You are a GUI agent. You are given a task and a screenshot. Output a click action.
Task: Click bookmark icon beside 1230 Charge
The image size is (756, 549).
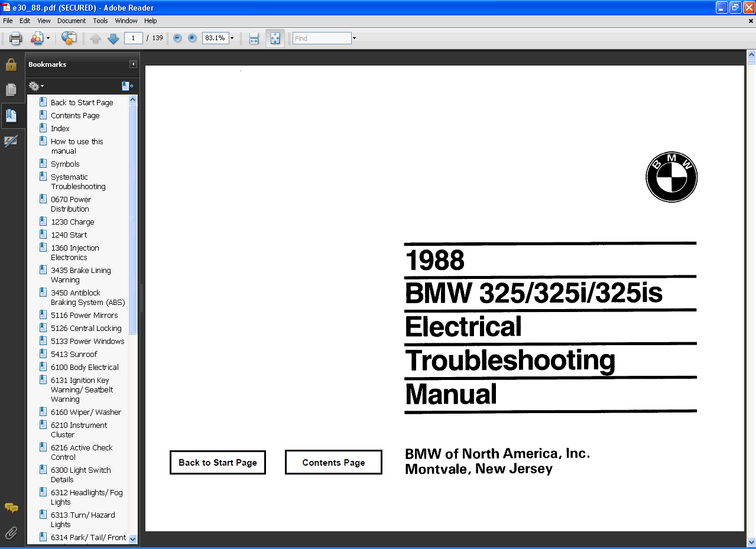coord(43,221)
